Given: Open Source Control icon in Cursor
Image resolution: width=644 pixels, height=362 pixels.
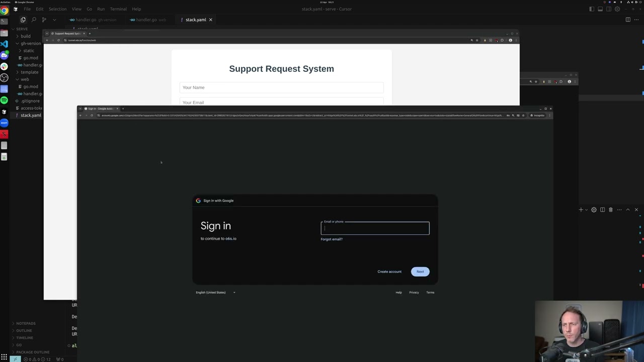Looking at the screenshot, I should [x=44, y=20].
